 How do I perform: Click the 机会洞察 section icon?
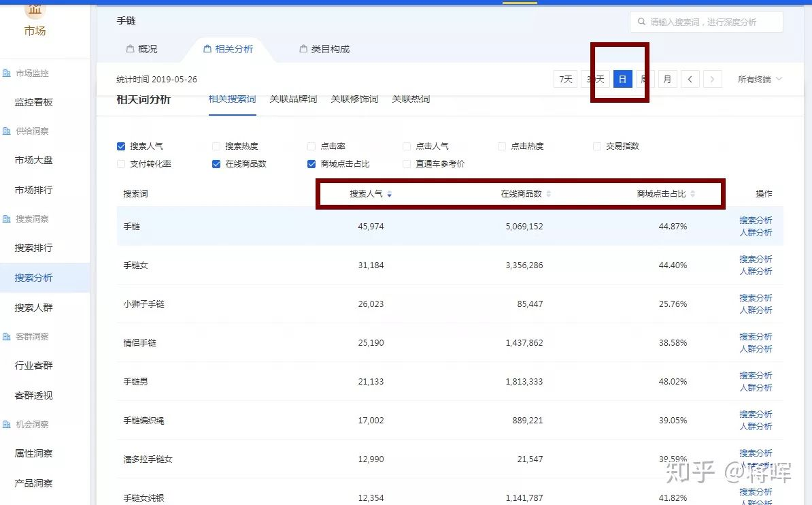tap(7, 424)
